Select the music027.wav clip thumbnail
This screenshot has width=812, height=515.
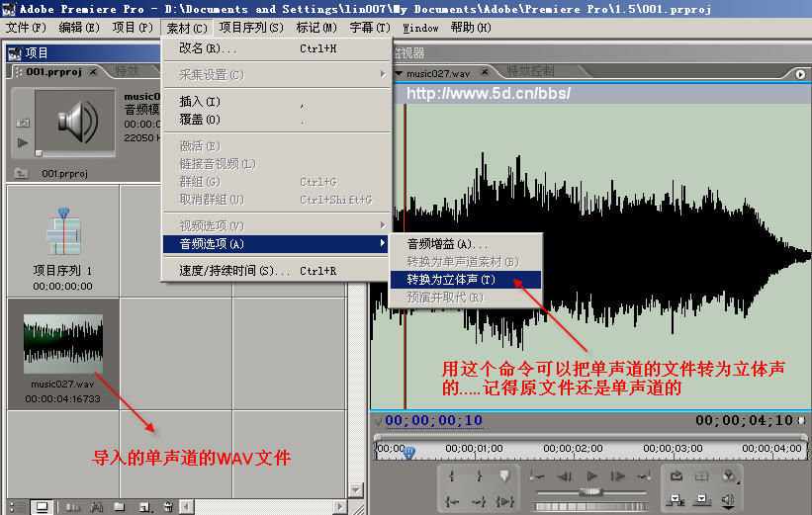coord(63,344)
